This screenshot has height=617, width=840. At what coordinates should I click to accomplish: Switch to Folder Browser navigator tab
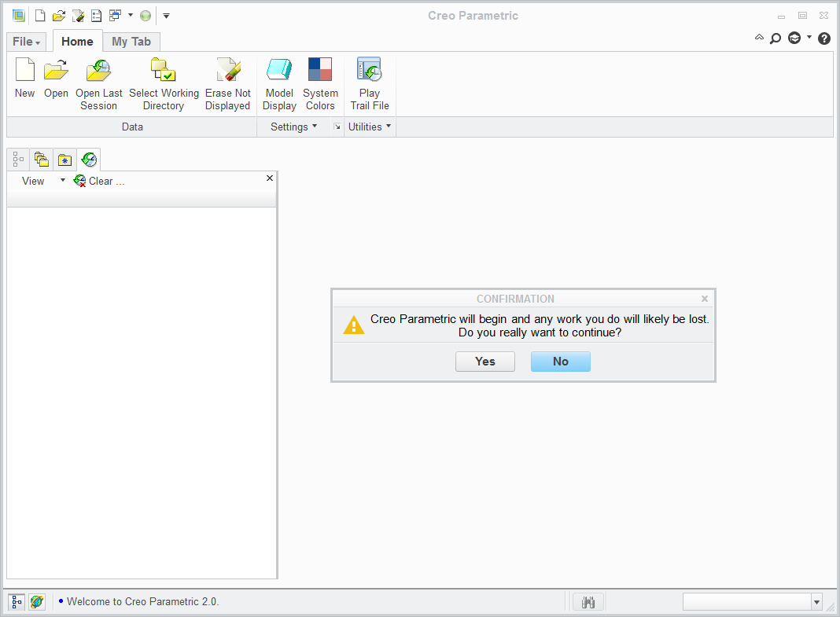[41, 160]
